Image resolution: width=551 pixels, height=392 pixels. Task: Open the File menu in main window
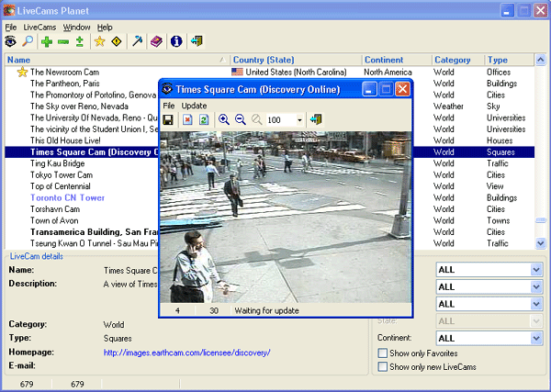tap(11, 28)
